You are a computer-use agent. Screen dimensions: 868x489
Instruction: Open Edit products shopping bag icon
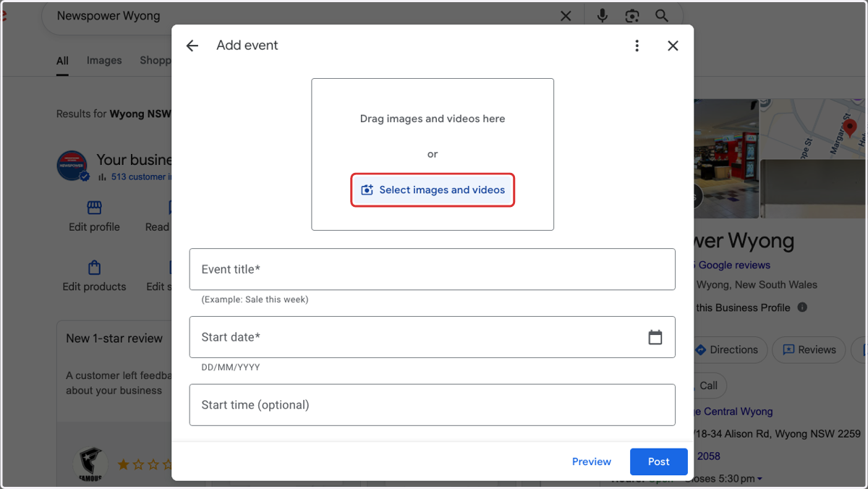coord(94,268)
